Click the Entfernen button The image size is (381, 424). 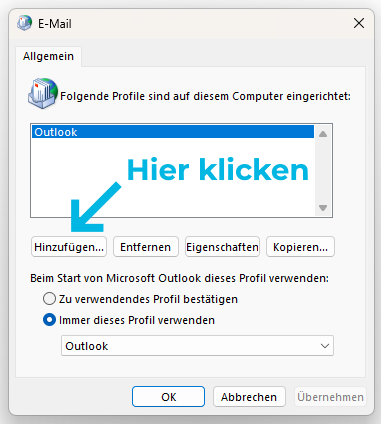pos(146,247)
